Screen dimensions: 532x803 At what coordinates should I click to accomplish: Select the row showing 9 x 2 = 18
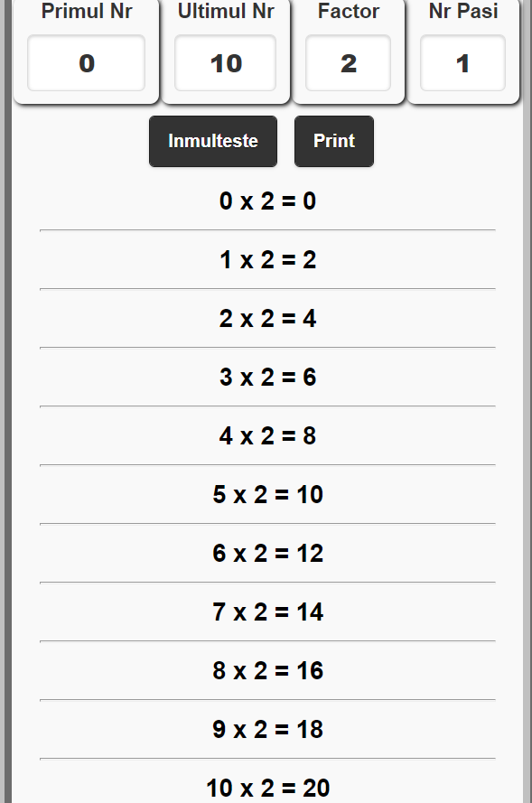point(266,729)
